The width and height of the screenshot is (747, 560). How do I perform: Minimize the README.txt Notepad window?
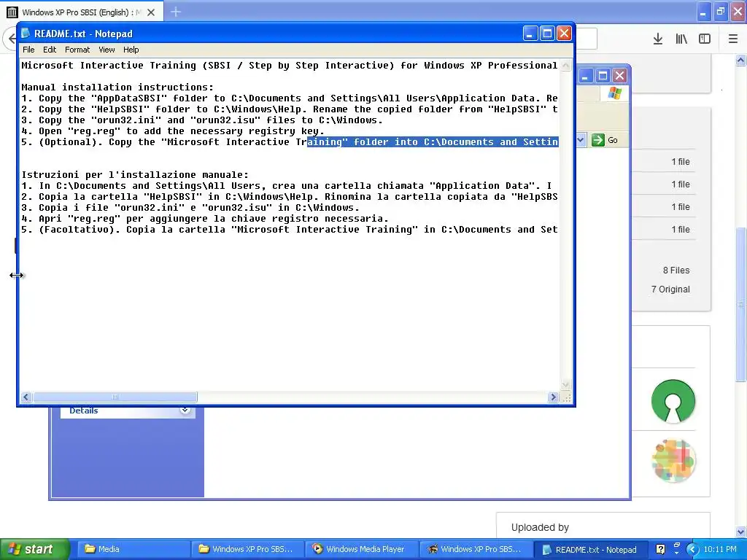tap(530, 34)
